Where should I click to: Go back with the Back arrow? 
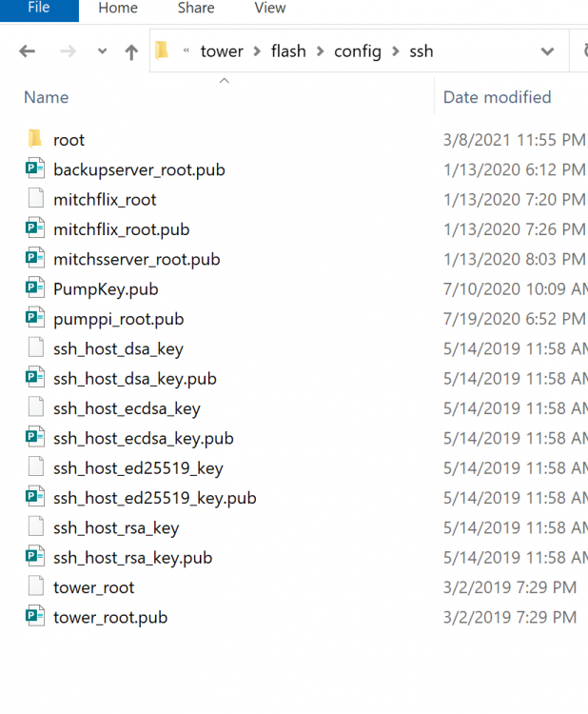pos(28,51)
